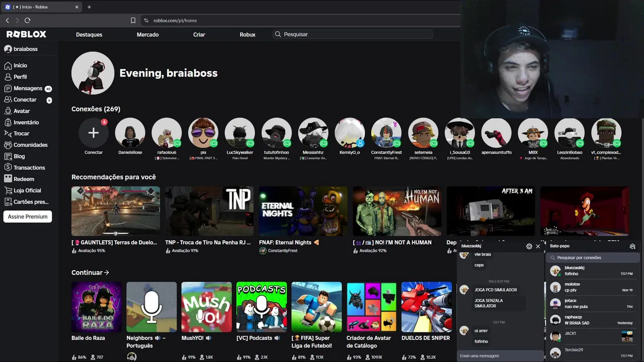
Task: Close the bluezaokkj chat window
Action: (x=538, y=246)
